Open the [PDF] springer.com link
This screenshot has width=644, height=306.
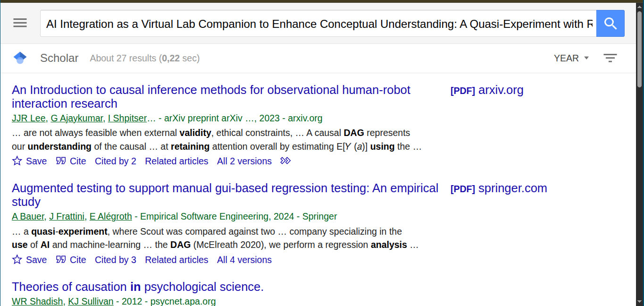pyautogui.click(x=499, y=188)
